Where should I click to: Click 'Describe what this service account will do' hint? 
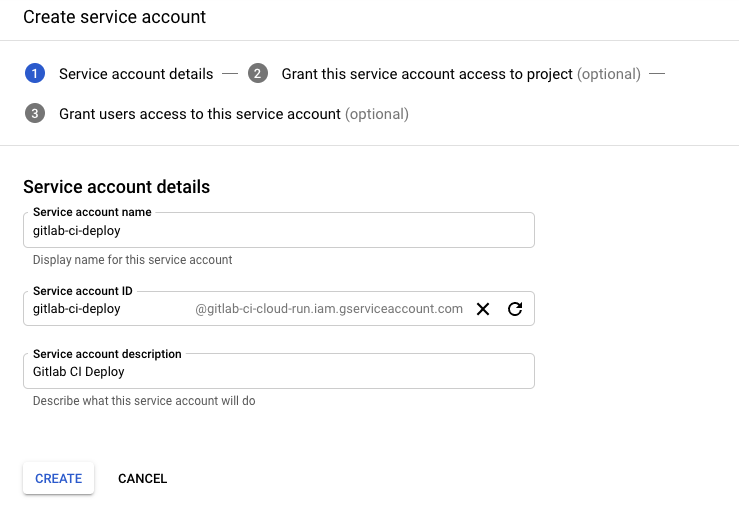point(144,401)
